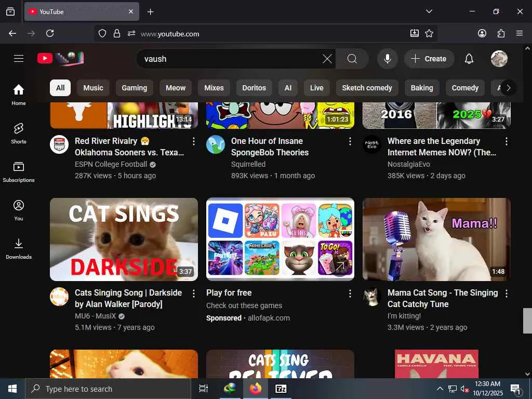Open options for Cats Singing Darkside video
This screenshot has height=399, width=532.
(194, 294)
